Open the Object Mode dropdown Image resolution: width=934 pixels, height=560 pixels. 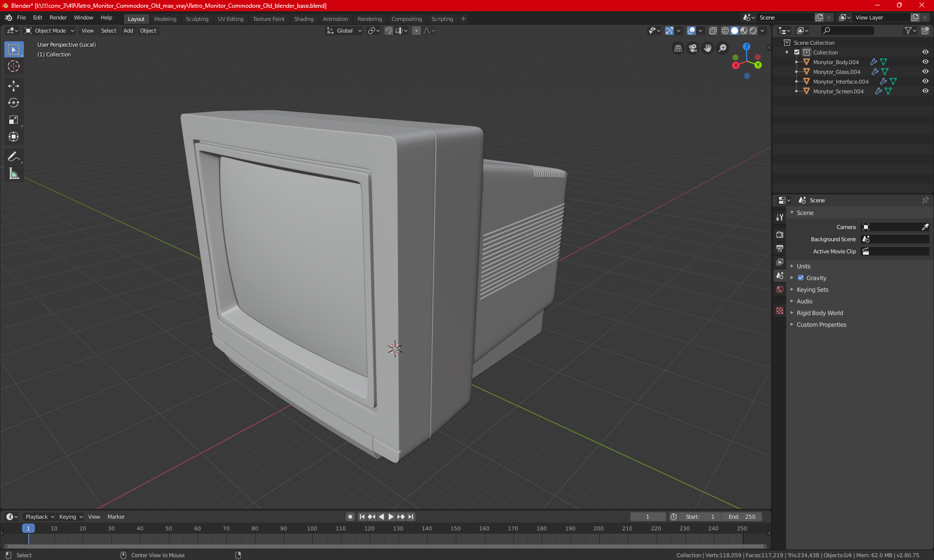50,31
